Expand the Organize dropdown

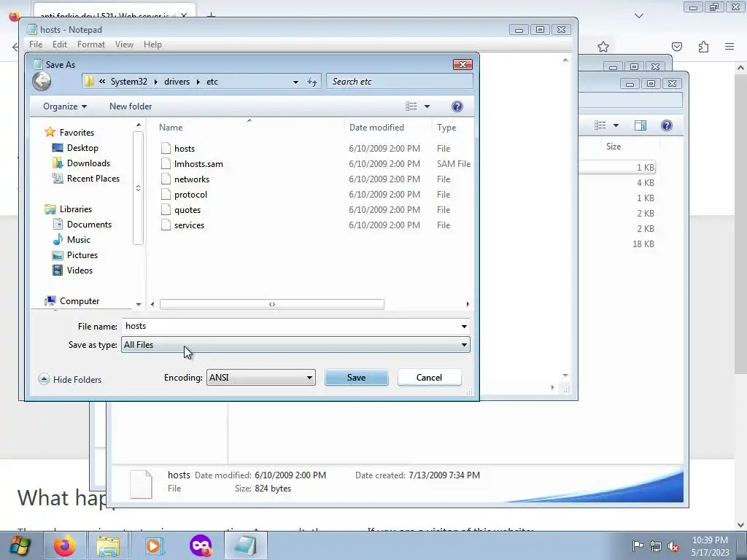click(x=65, y=106)
